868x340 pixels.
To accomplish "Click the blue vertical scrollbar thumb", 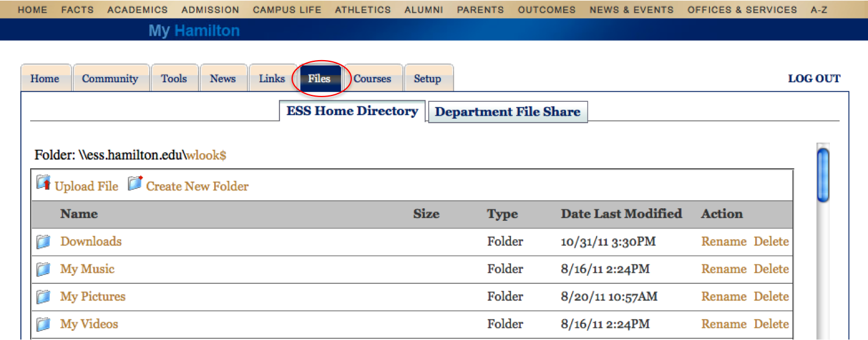I will [x=823, y=175].
